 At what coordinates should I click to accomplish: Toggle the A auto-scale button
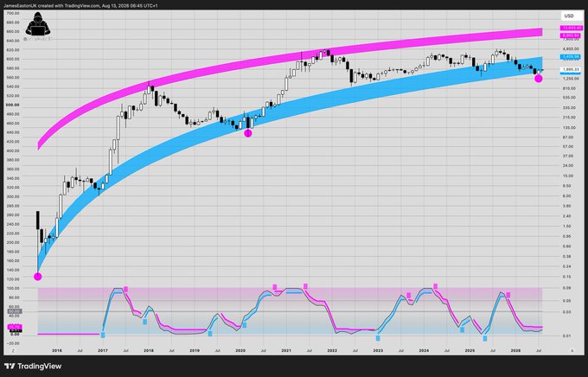572,351
